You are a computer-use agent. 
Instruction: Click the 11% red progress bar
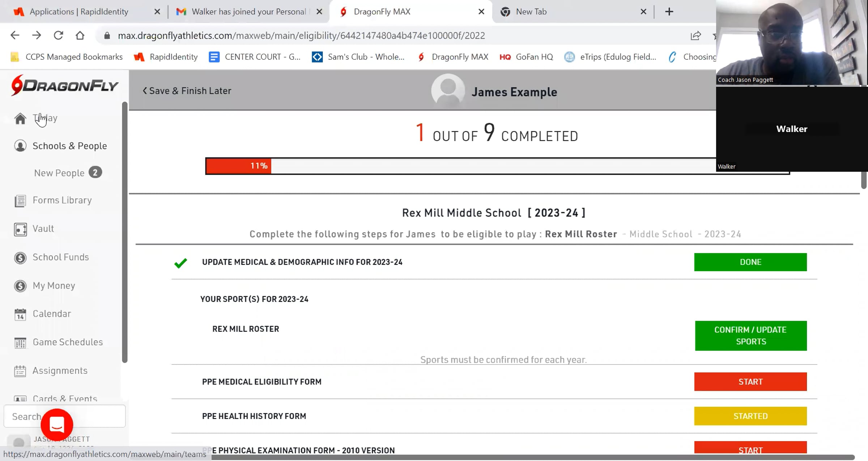tap(239, 166)
